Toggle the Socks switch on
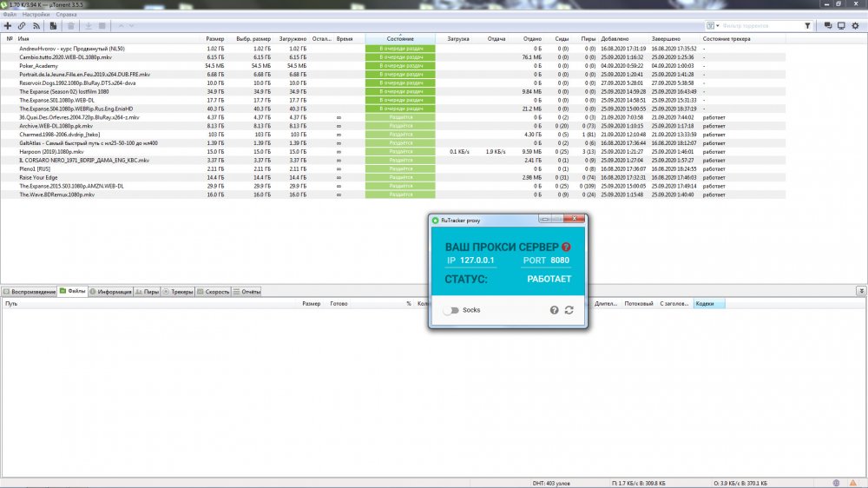The width and height of the screenshot is (868, 488). (x=450, y=310)
